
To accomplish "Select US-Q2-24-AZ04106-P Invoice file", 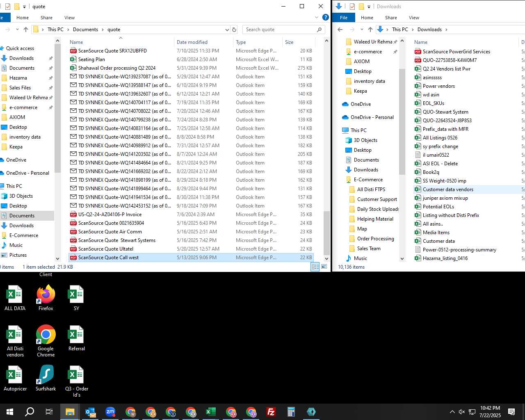I will 191,215.
